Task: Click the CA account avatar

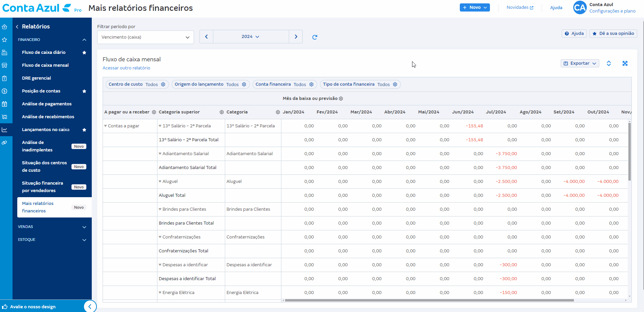Action: tap(580, 7)
